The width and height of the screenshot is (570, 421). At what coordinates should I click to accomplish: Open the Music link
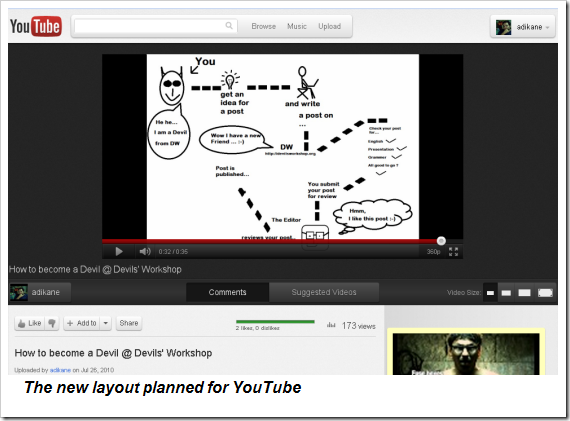coord(297,26)
